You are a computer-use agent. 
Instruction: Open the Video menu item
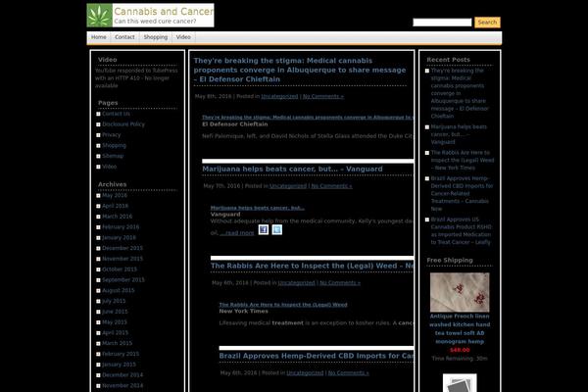183,37
